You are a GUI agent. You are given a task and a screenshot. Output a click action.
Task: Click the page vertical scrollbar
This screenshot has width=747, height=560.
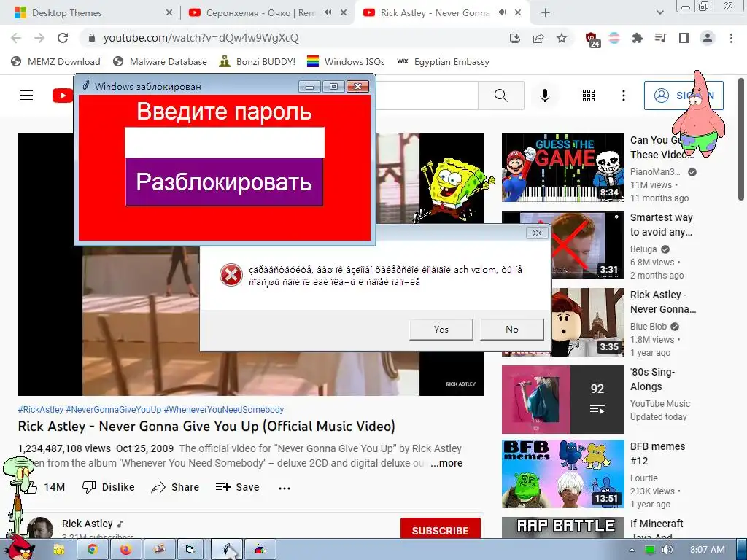[741, 139]
